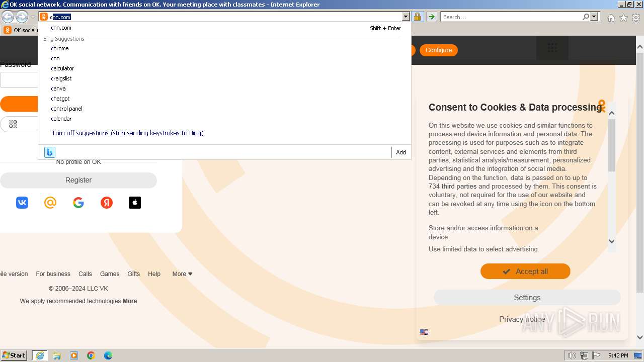Click consent language flag icon
The height and width of the screenshot is (362, 644).
(424, 332)
